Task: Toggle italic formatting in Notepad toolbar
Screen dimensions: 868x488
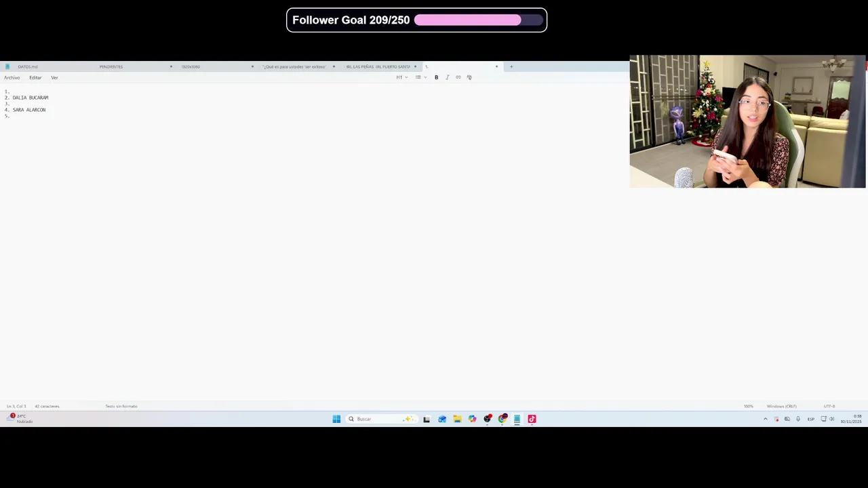Action: (447, 77)
